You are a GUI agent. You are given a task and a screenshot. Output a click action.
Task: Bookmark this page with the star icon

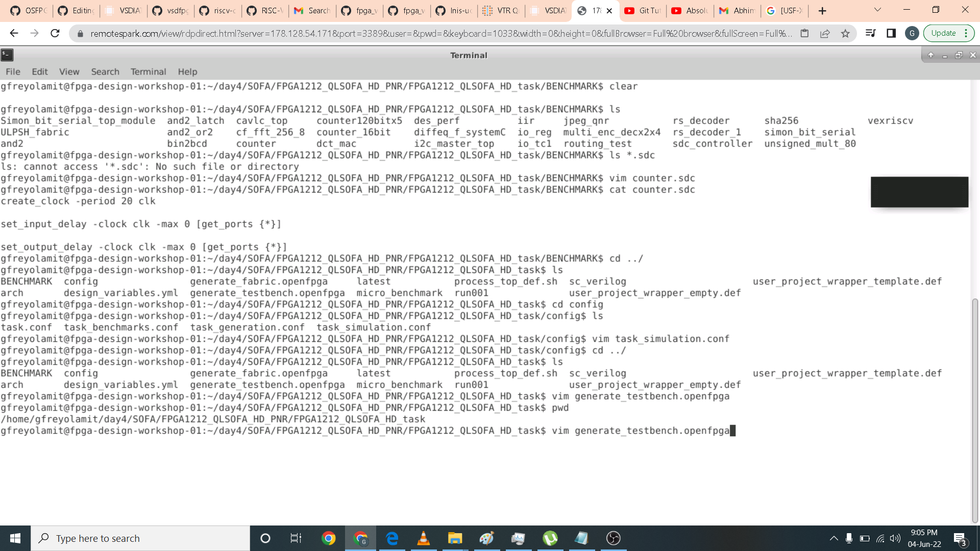click(845, 33)
